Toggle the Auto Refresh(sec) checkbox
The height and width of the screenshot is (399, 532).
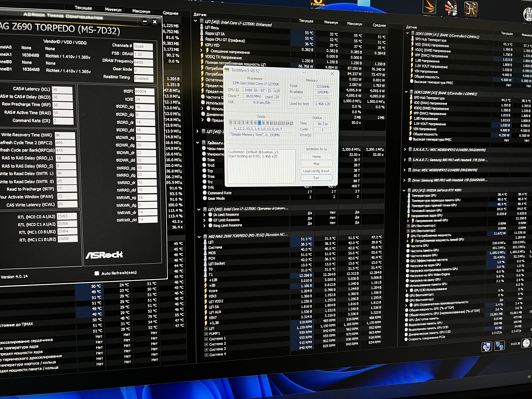point(97,273)
